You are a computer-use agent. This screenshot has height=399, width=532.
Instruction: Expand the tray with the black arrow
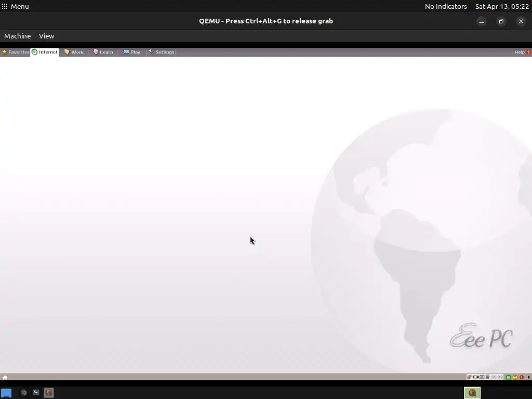click(x=528, y=377)
